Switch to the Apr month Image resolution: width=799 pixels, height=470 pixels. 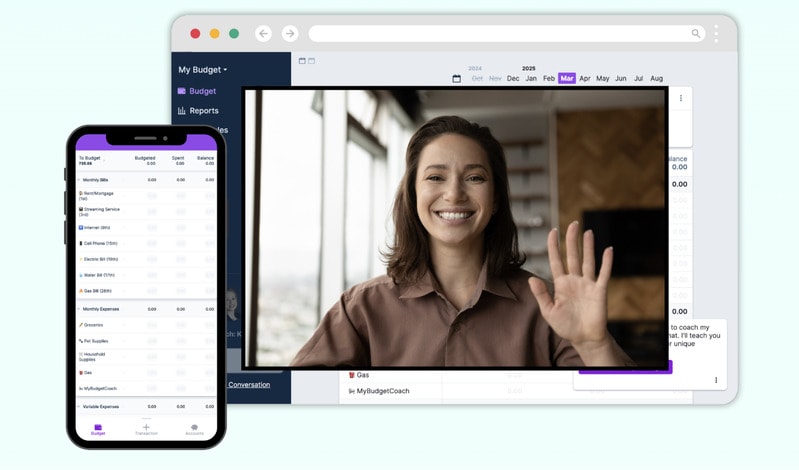[585, 78]
